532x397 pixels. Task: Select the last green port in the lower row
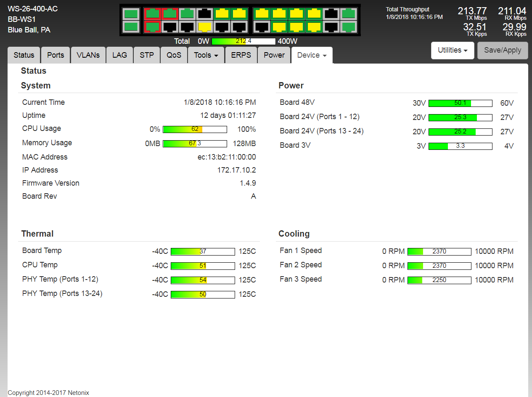(348, 27)
